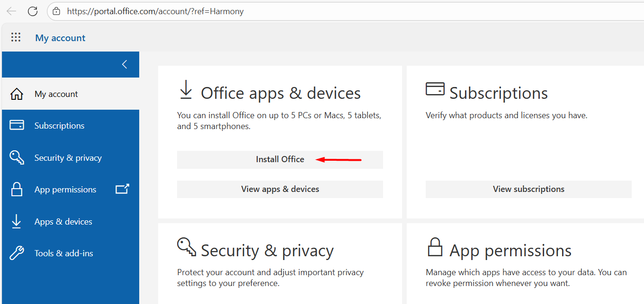
Task: Open the app launcher waffle icon
Action: tap(16, 38)
